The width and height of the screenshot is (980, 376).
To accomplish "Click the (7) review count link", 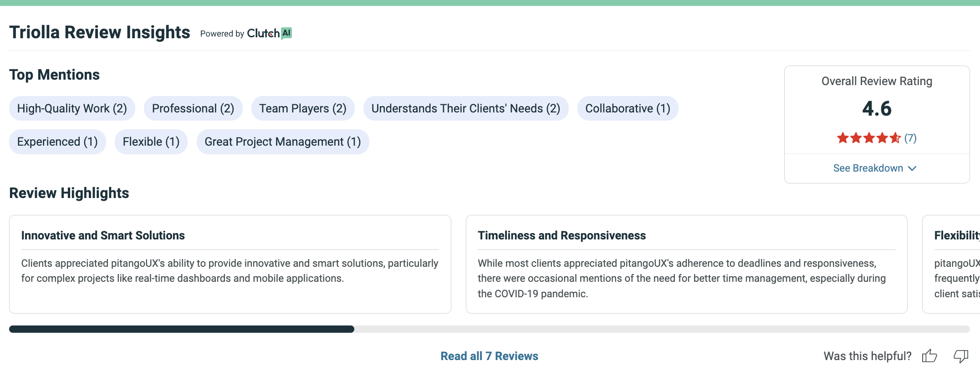I will 910,138.
